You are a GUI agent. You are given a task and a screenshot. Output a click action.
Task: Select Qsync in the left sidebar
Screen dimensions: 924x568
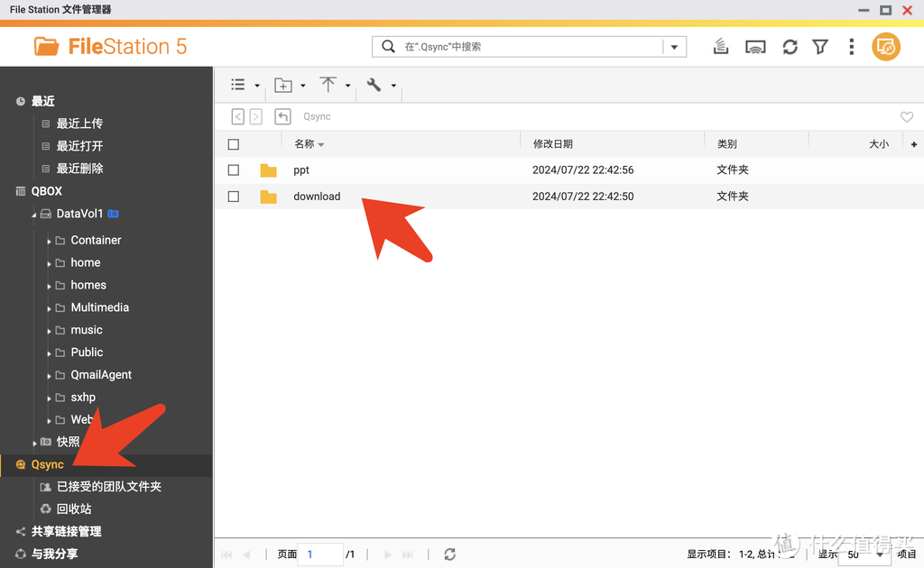(48, 464)
